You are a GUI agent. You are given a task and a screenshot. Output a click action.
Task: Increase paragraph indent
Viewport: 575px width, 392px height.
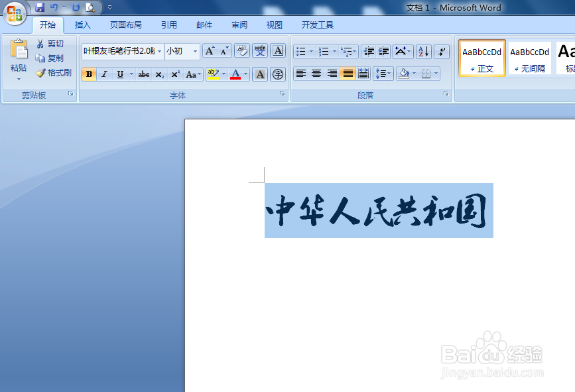[x=383, y=51]
